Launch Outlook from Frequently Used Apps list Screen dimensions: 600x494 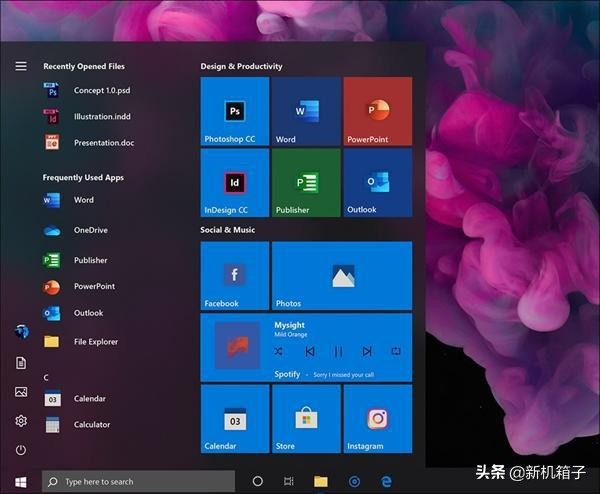73,313
